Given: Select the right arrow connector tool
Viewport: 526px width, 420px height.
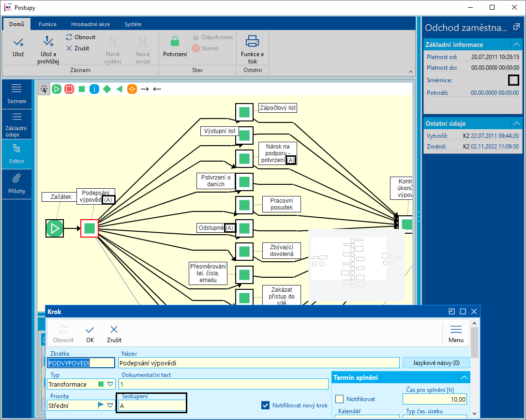Looking at the screenshot, I should pos(145,89).
